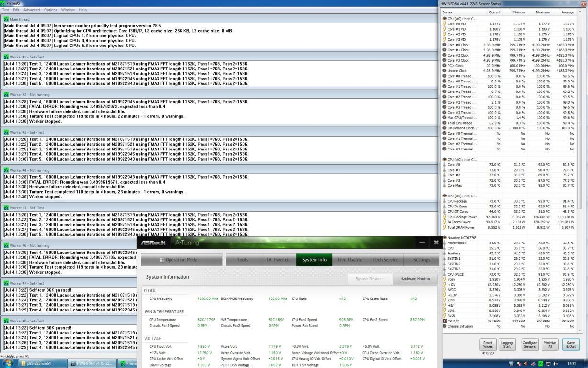Click the CPU Package Power icon
The image size is (588, 368).
coord(444,217)
